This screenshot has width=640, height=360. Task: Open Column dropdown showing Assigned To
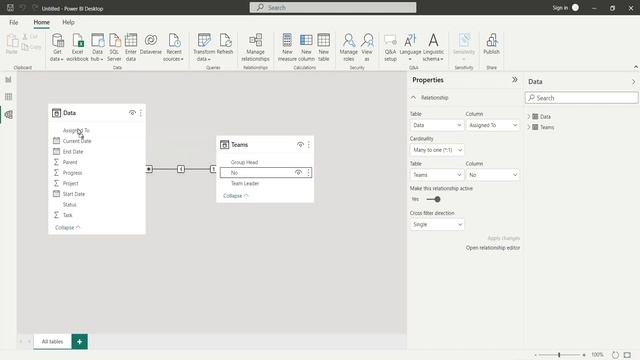[493, 125]
